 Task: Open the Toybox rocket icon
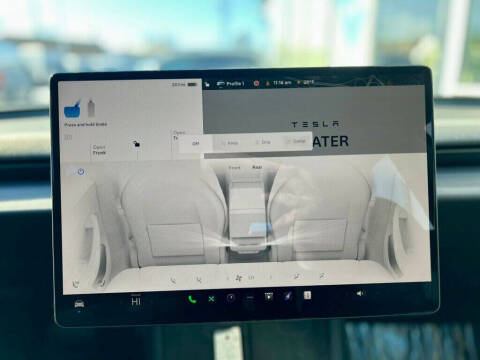point(288,296)
